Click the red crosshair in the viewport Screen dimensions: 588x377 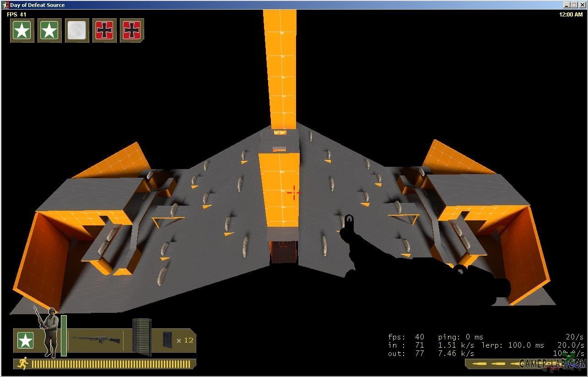click(x=294, y=193)
